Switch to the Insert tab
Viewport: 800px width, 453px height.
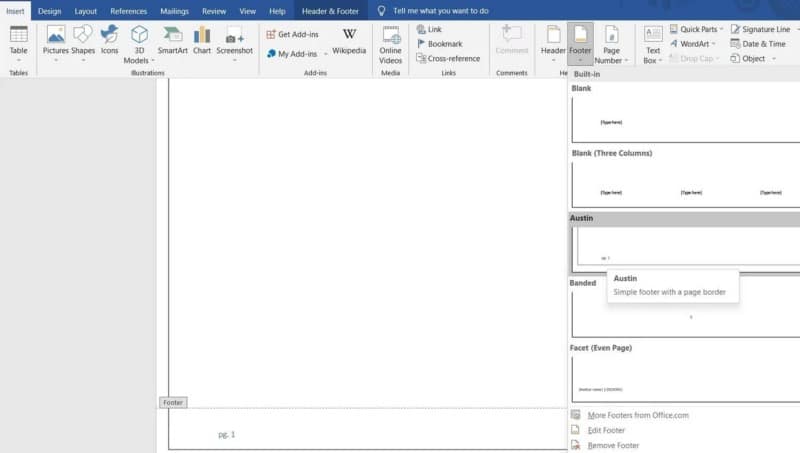(15, 11)
